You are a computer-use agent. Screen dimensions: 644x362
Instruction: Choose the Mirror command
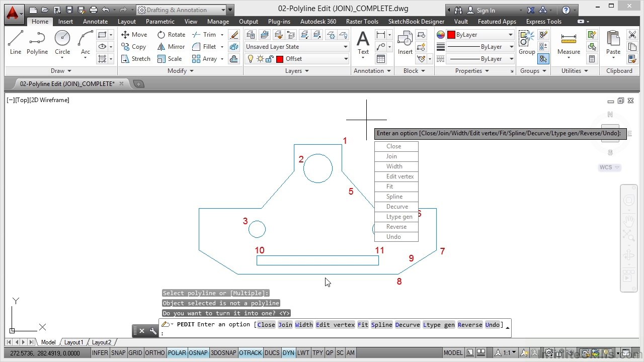click(x=171, y=47)
